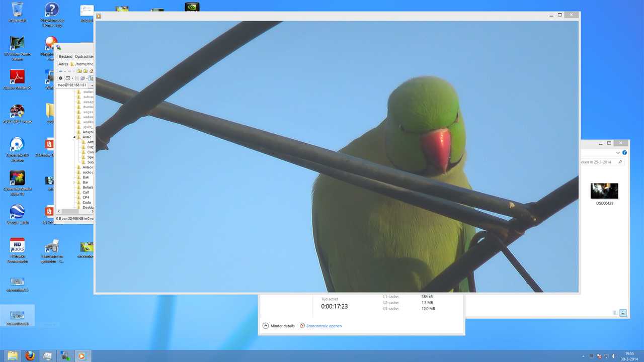This screenshot has height=362, width=644.
Task: Launch ASUS GPU Tweak shortcut
Action: (17, 114)
